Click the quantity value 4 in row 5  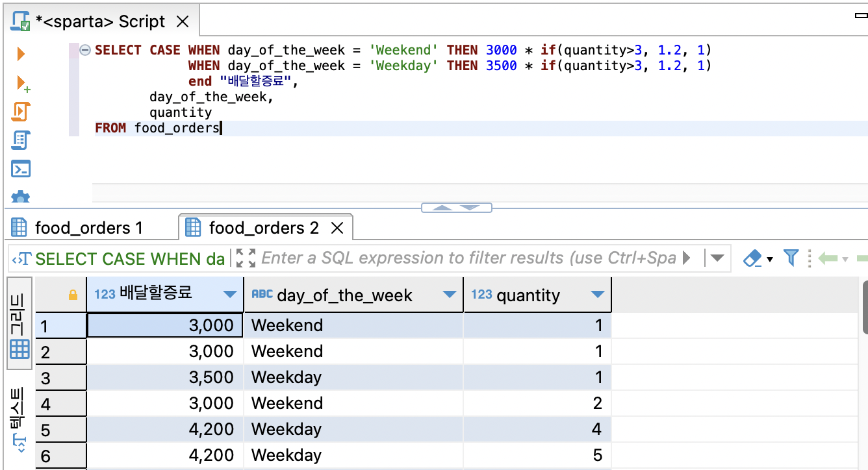tap(537, 429)
